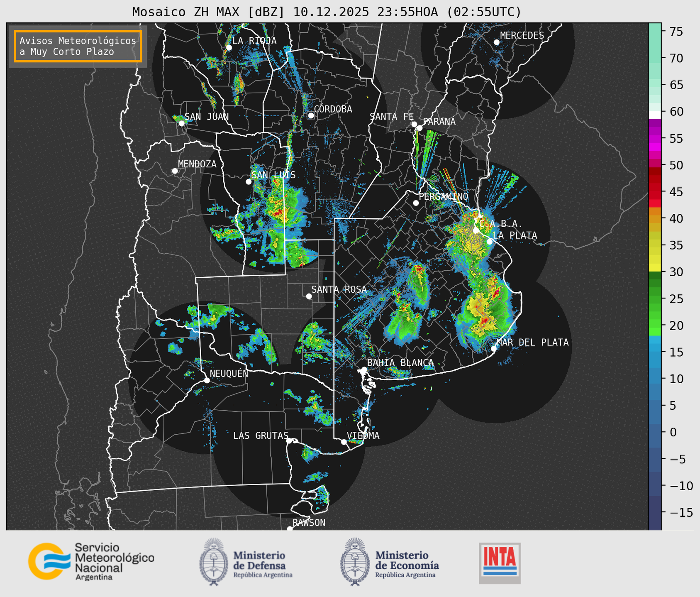Click the SANTA ROSA city label
The height and width of the screenshot is (597, 700).
tap(339, 289)
